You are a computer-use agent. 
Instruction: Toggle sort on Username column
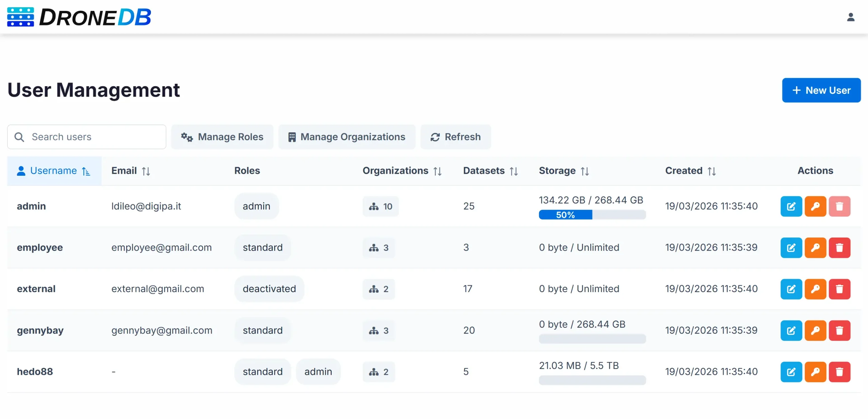(54, 171)
